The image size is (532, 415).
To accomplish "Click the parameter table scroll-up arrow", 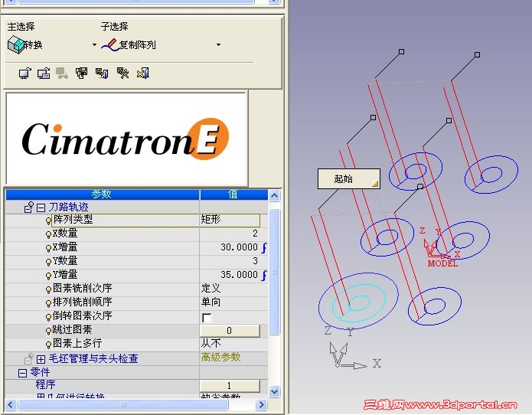I will pyautogui.click(x=275, y=196).
